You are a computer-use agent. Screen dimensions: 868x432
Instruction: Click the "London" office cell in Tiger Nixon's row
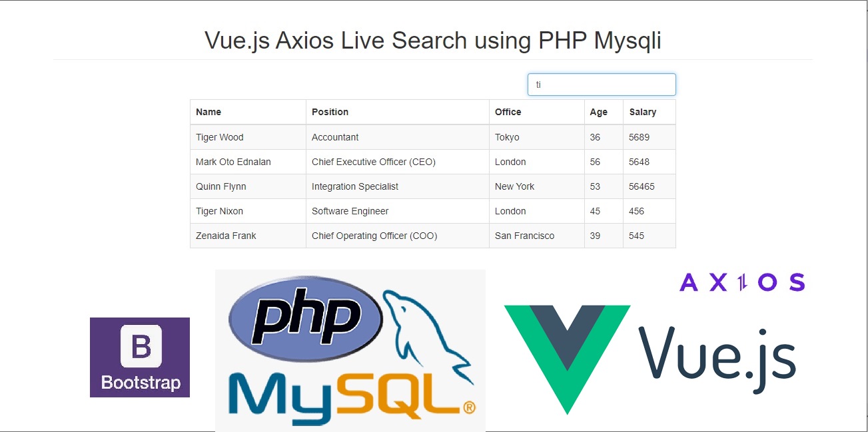click(x=537, y=211)
